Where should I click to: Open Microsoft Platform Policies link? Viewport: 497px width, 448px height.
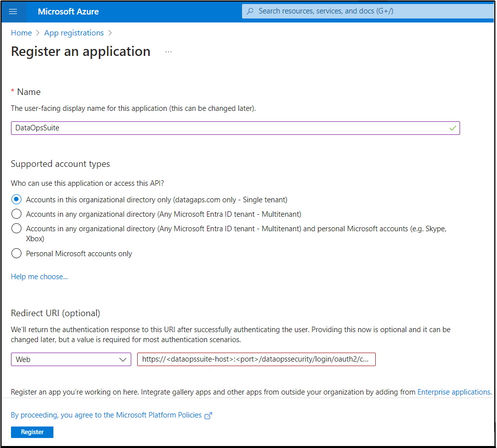(x=106, y=415)
